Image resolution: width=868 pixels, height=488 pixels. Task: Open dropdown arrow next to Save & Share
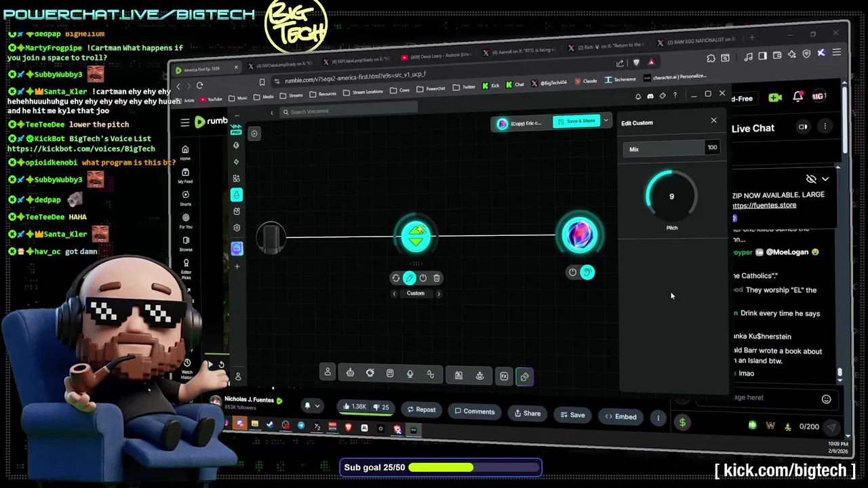pyautogui.click(x=606, y=121)
